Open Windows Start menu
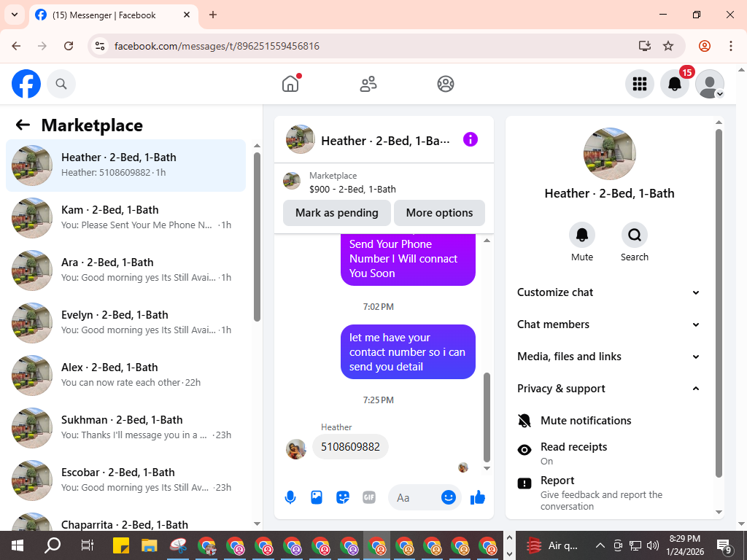Image resolution: width=747 pixels, height=560 pixels. 18,545
